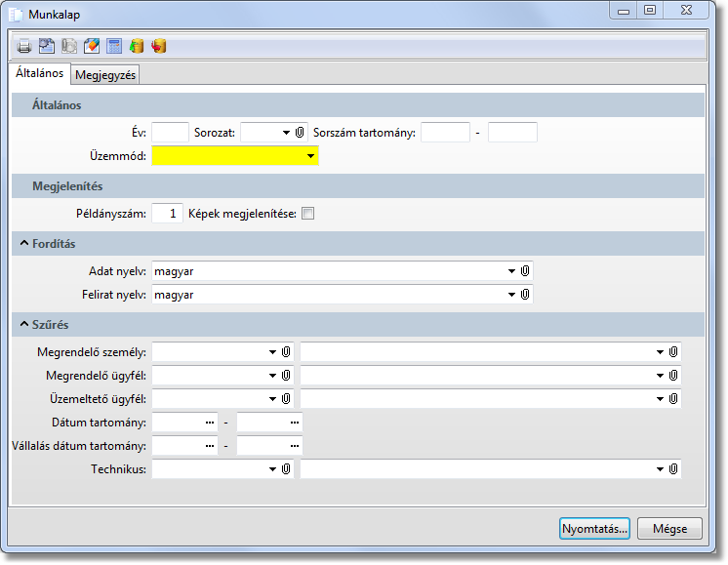The width and height of the screenshot is (728, 565).
Task: Open Megrendelő személy code dropdown
Action: [272, 352]
